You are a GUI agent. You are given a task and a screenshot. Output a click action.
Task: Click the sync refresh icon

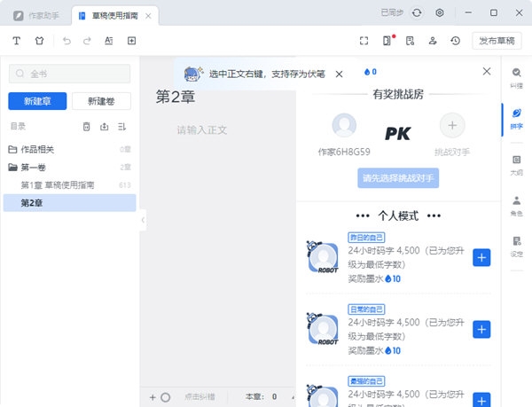pyautogui.click(x=417, y=13)
